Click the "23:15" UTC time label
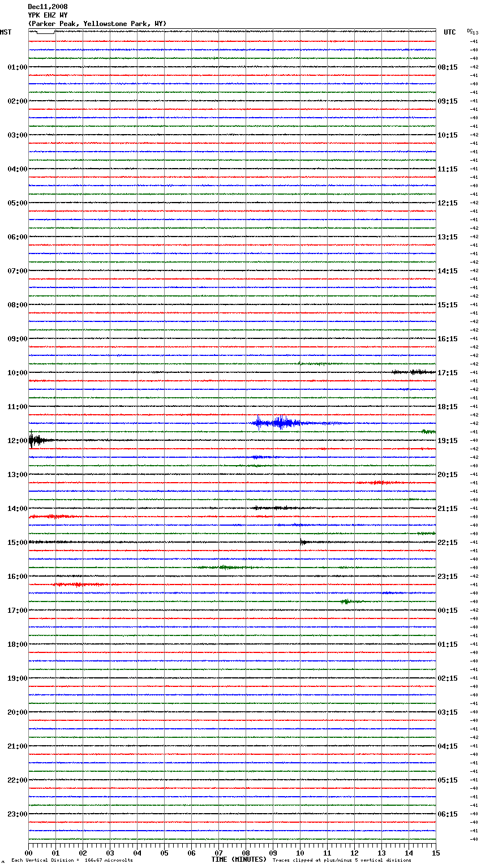 point(448,577)
